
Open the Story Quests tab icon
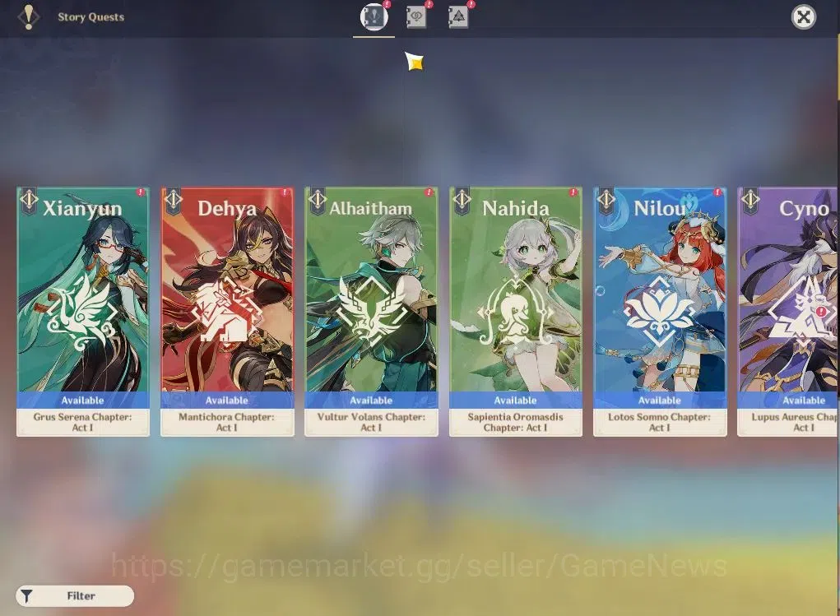[x=374, y=16]
